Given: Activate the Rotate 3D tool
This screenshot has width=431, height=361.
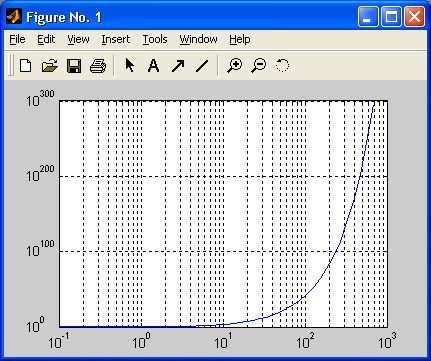Looking at the screenshot, I should click(x=282, y=65).
